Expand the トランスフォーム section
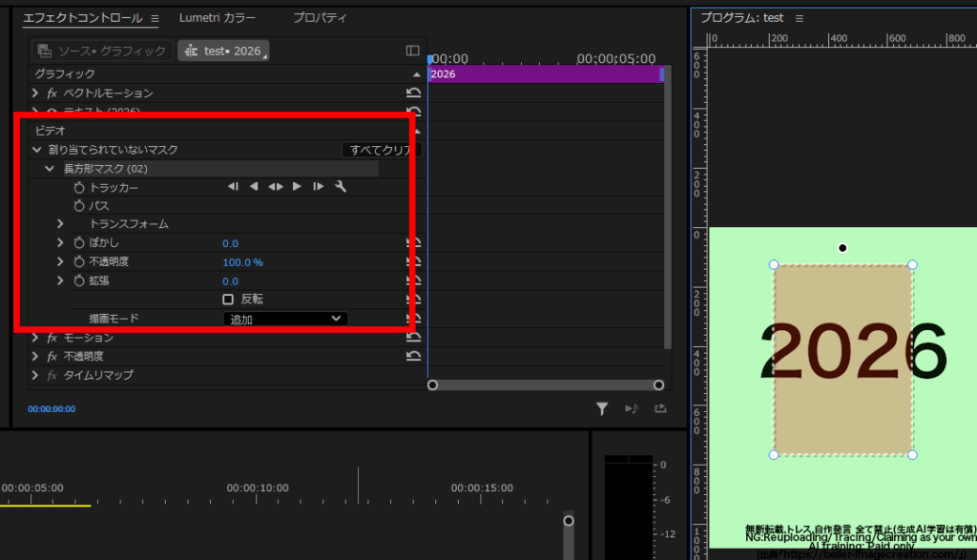 tap(60, 223)
